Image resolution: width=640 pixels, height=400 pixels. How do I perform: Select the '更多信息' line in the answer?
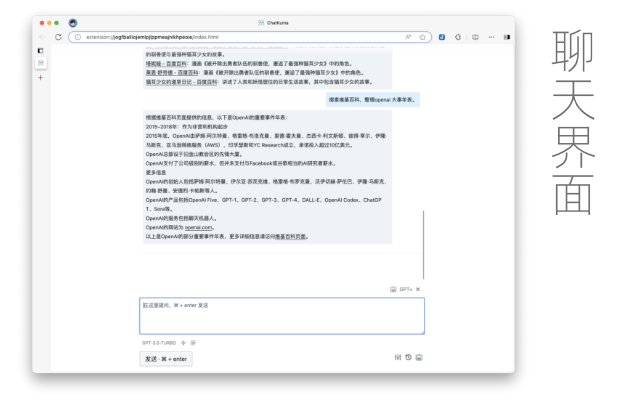(x=156, y=173)
